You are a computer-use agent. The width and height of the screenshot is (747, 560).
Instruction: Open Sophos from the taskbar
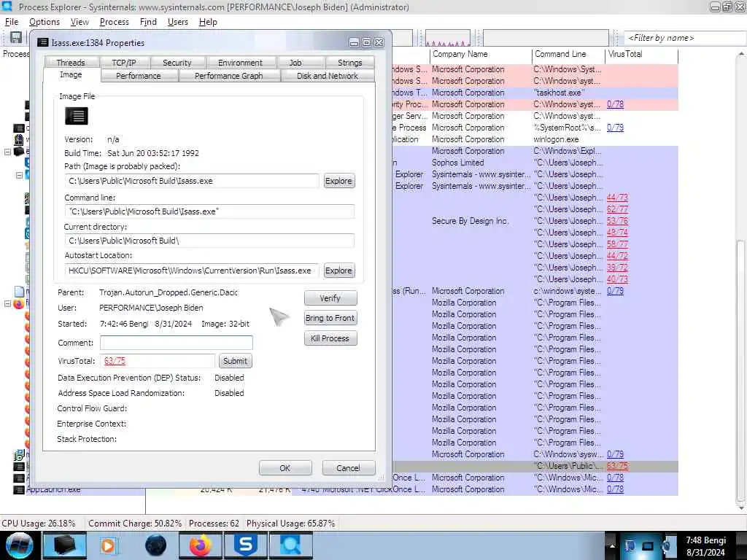[246, 545]
